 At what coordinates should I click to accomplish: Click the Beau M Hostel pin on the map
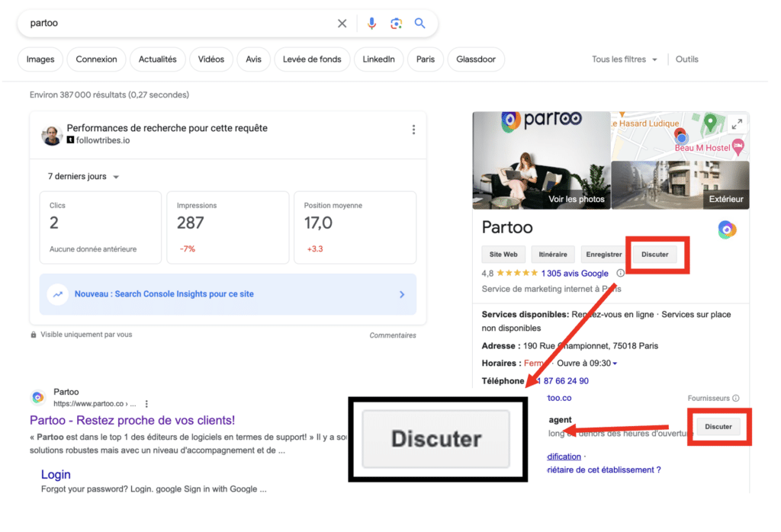(x=738, y=146)
